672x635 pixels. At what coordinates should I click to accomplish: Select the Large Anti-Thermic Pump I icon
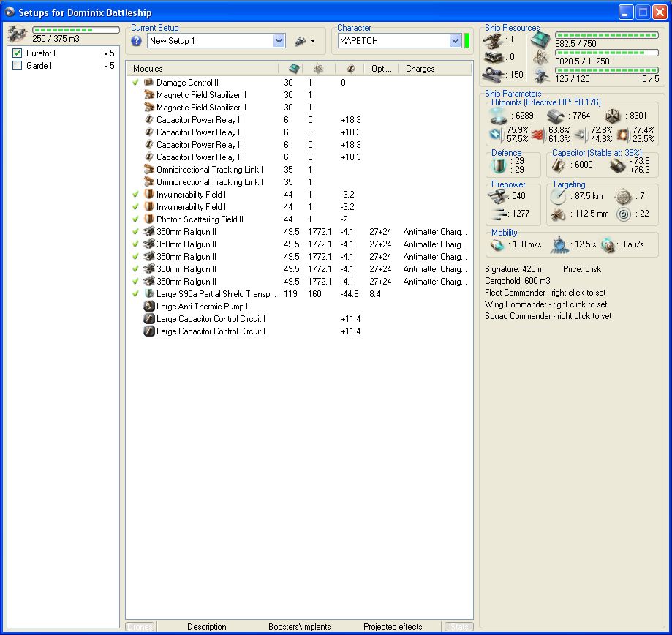[148, 306]
